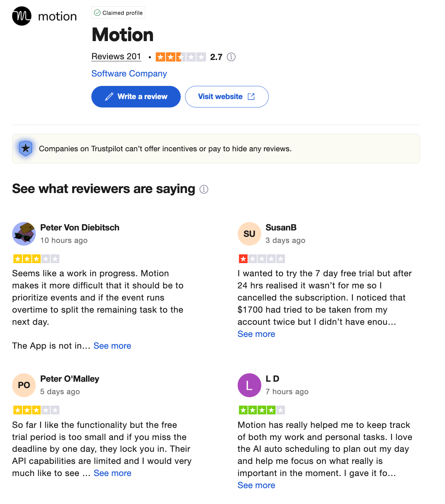The width and height of the screenshot is (445, 504).
Task: Click SusanB's one-star red rating
Action: (x=262, y=259)
